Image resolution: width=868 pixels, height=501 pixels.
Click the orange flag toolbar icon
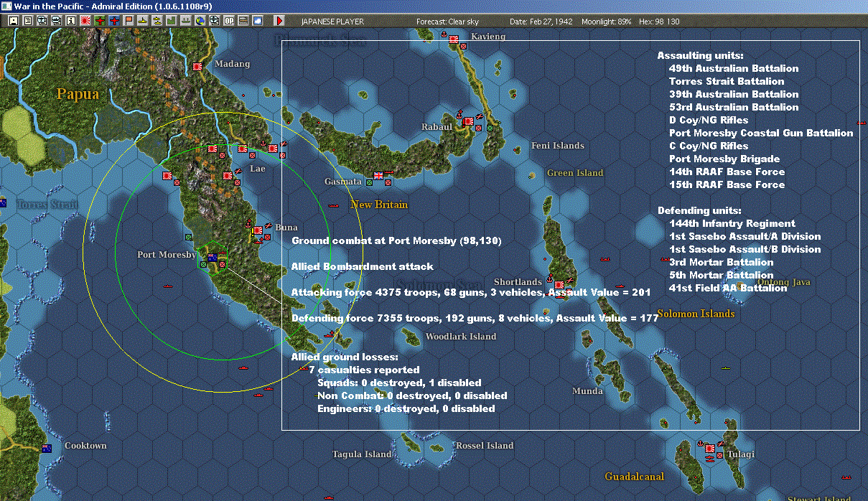click(129, 21)
